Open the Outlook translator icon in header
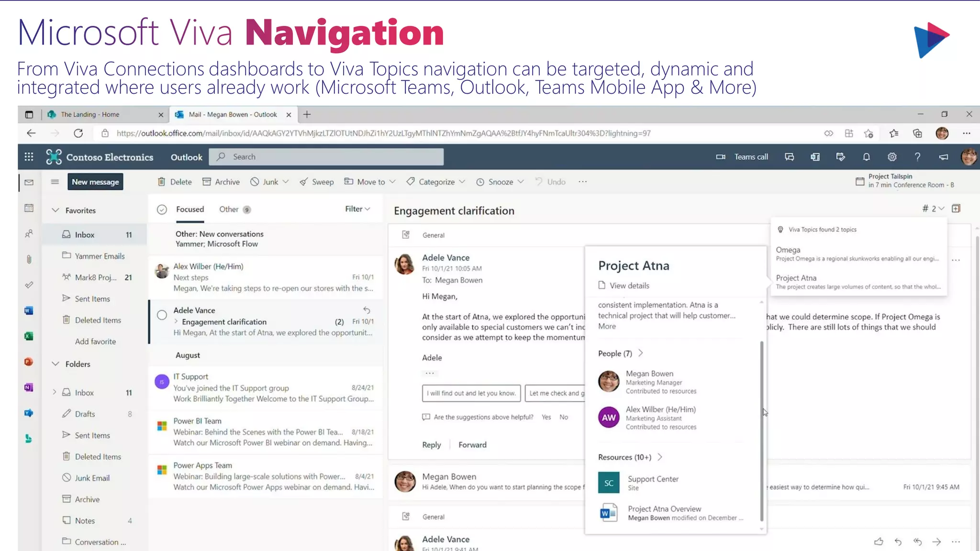980x551 pixels. (x=815, y=157)
